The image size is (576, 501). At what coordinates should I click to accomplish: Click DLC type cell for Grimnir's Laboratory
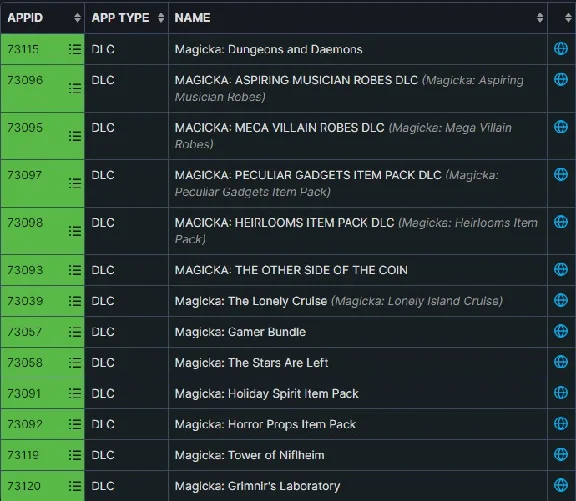(126, 486)
